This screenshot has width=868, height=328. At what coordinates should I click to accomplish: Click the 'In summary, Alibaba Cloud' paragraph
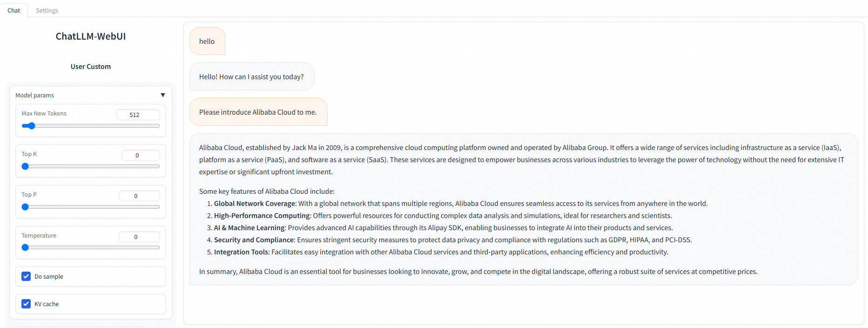point(478,272)
